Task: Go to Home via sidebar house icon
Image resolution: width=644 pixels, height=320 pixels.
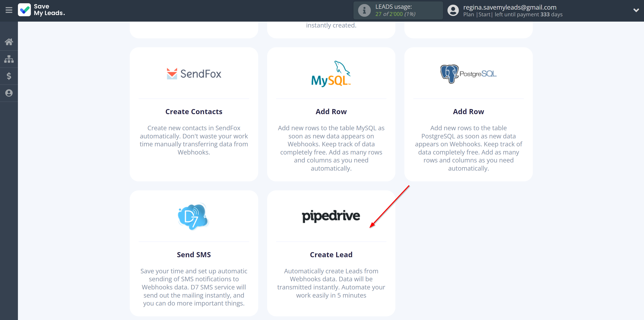Action: [9, 42]
